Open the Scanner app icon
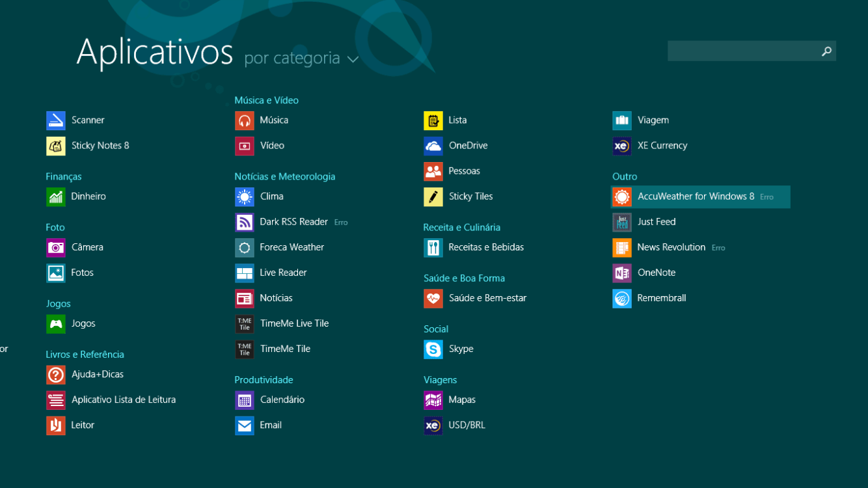The width and height of the screenshot is (868, 488). click(56, 120)
